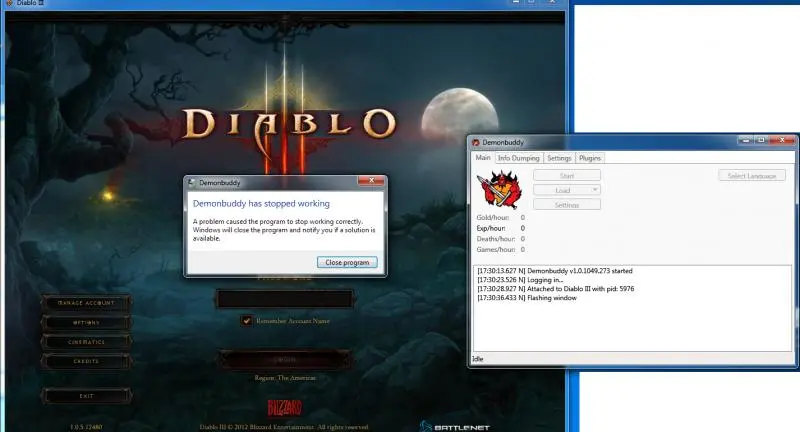
Task: Click the Diablo III window title icon
Action: click(x=9, y=3)
